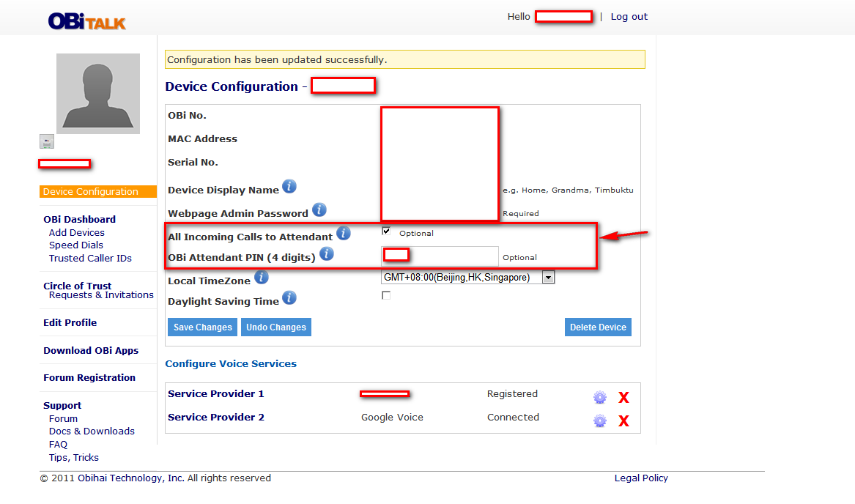Open OBi Dashboard
855x504 pixels.
click(x=80, y=219)
